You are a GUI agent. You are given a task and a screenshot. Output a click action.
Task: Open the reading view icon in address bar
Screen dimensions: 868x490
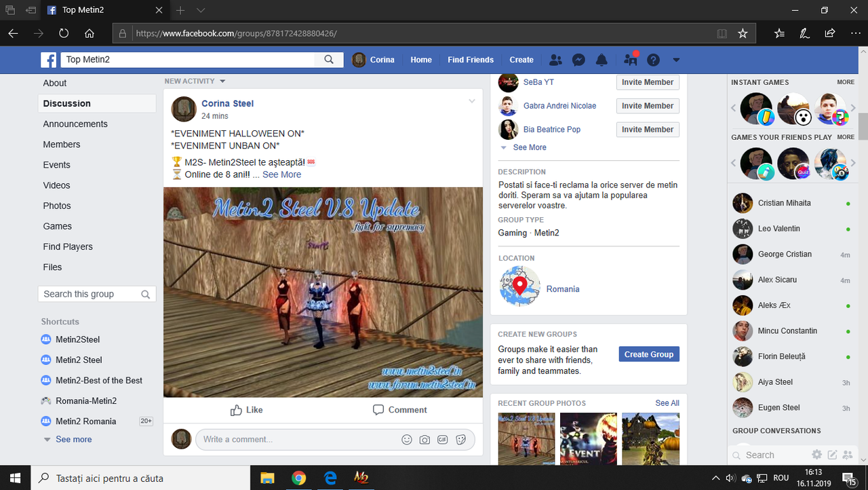[x=722, y=33]
